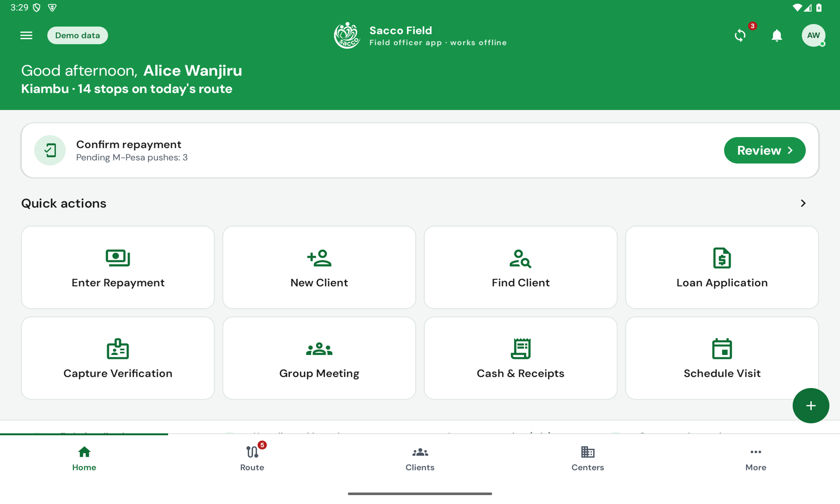Open sync status with 3 pending

[740, 35]
